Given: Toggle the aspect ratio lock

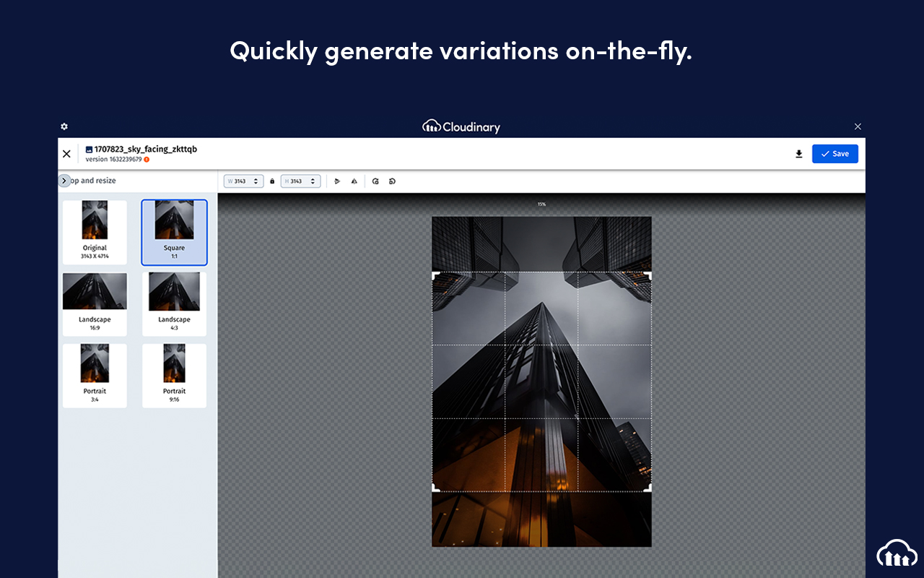Looking at the screenshot, I should (272, 181).
